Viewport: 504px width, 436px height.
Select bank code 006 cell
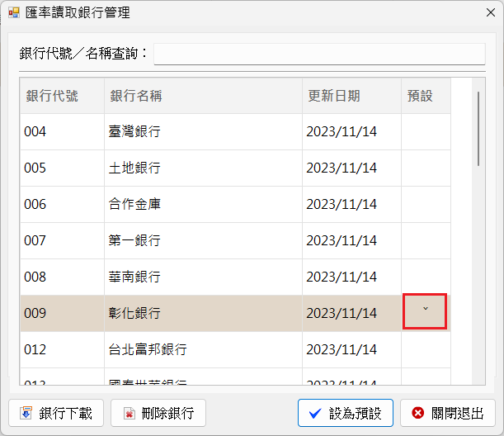[62, 204]
